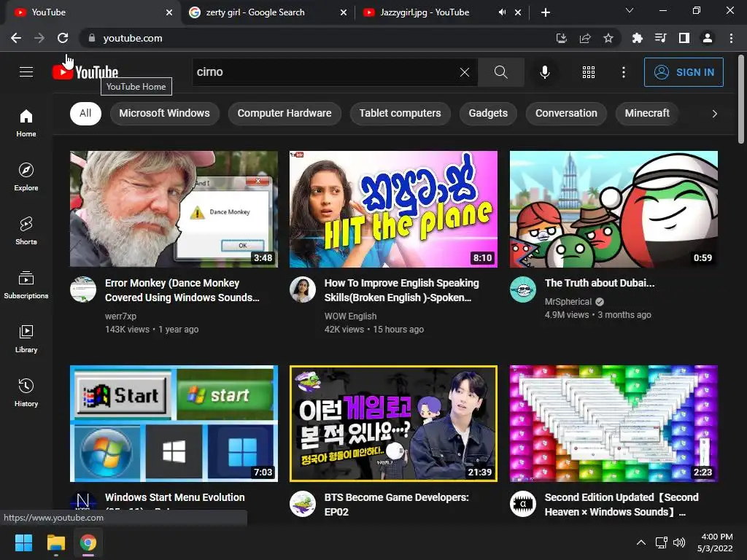
Task: Open Subscriptions in the sidebar
Action: [x=26, y=285]
